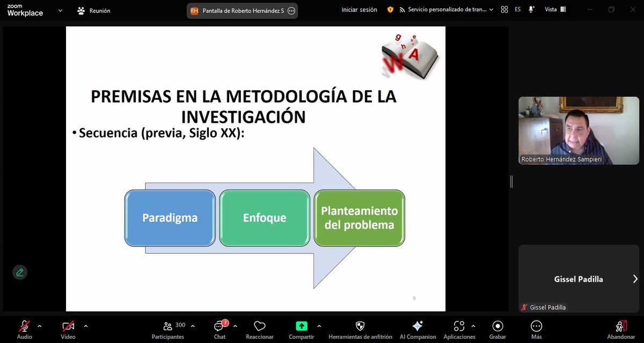The height and width of the screenshot is (343, 644).
Task: Click the panel divider handle
Action: click(x=511, y=181)
